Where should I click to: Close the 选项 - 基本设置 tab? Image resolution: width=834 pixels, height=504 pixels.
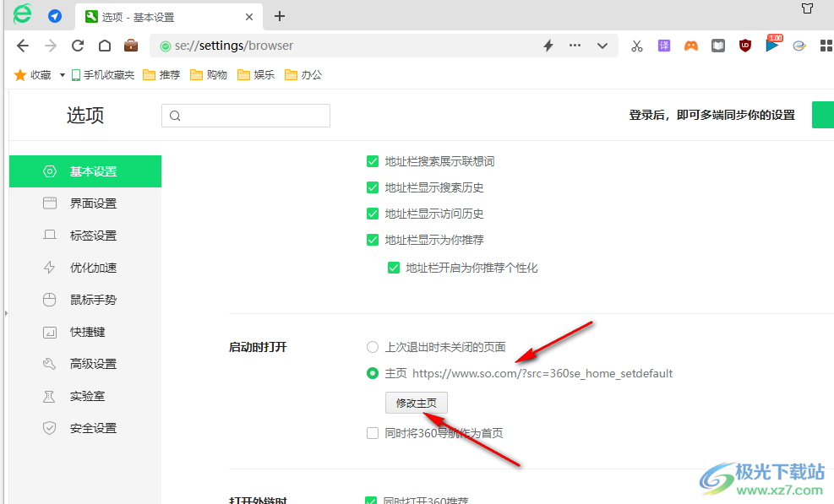(249, 17)
